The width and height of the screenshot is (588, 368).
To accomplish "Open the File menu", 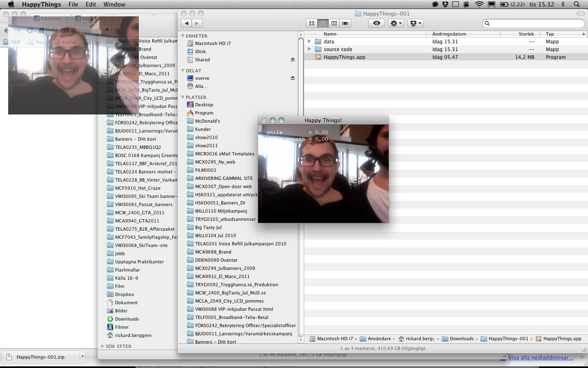I will (x=73, y=4).
